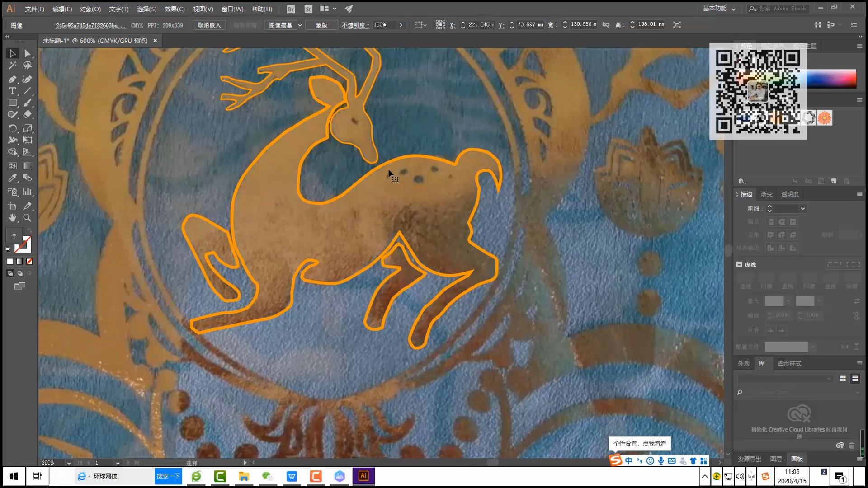Select the Type tool
Screen dimensions: 868x488
12,91
